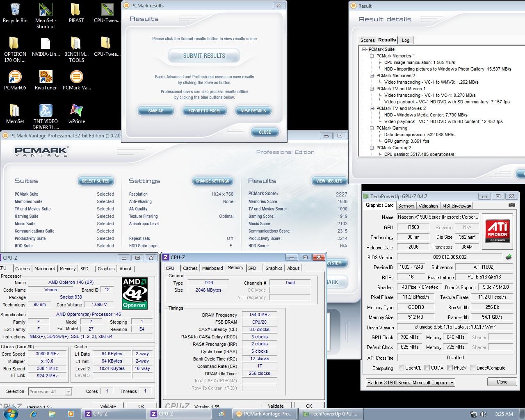The image size is (525, 420).
Task: Switch to the PCMark Vantage Pro taskbar button
Action: coord(264,414)
